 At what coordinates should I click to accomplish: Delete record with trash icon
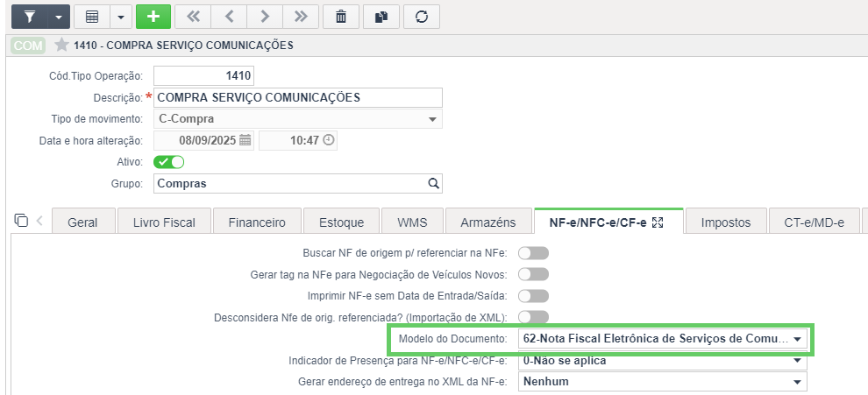(x=341, y=17)
